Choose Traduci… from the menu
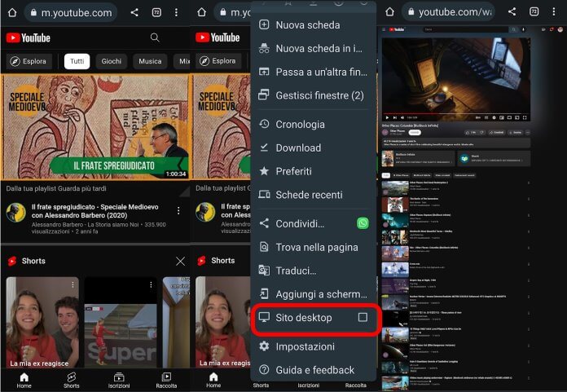The height and width of the screenshot is (392, 567). [314, 271]
